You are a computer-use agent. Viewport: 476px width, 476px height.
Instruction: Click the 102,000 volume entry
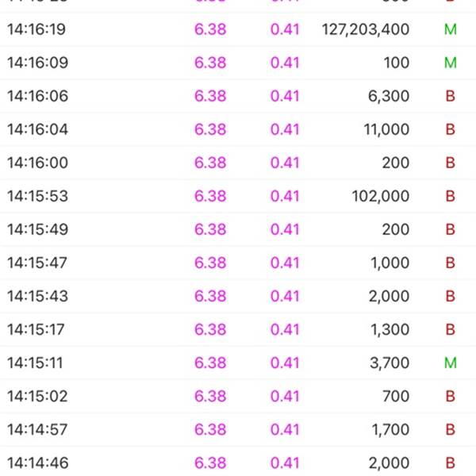point(381,196)
